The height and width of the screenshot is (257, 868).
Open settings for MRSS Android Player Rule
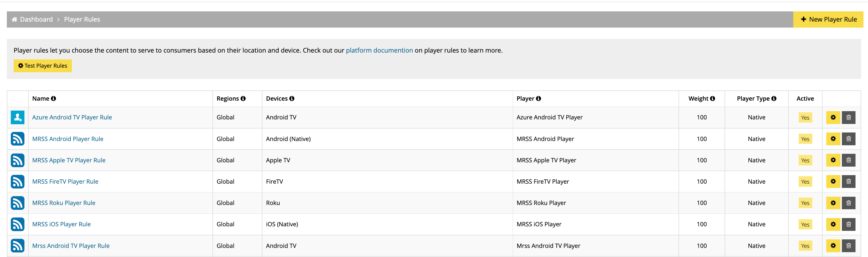click(833, 139)
